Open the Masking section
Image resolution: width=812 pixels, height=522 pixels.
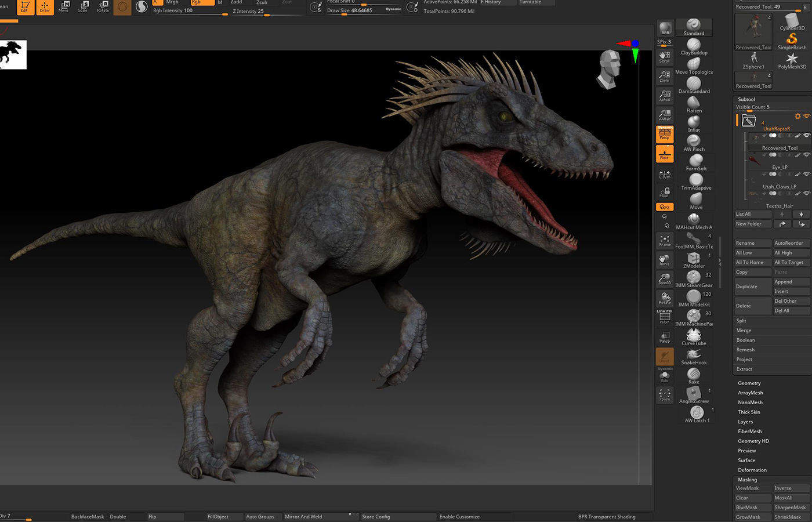pos(748,479)
